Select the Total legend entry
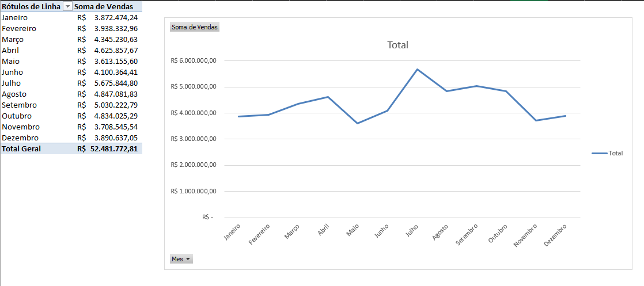 pos(607,153)
